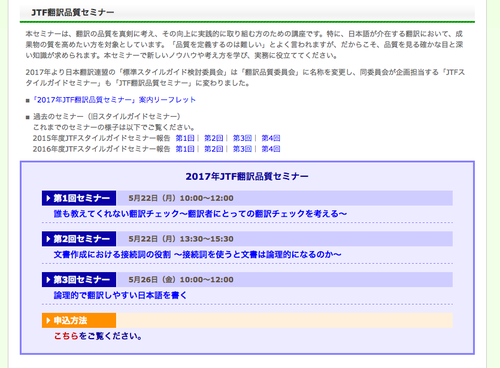Open seminar link 論理的で翻訳しやすい日本語を書く
500x368 pixels.
[120, 295]
